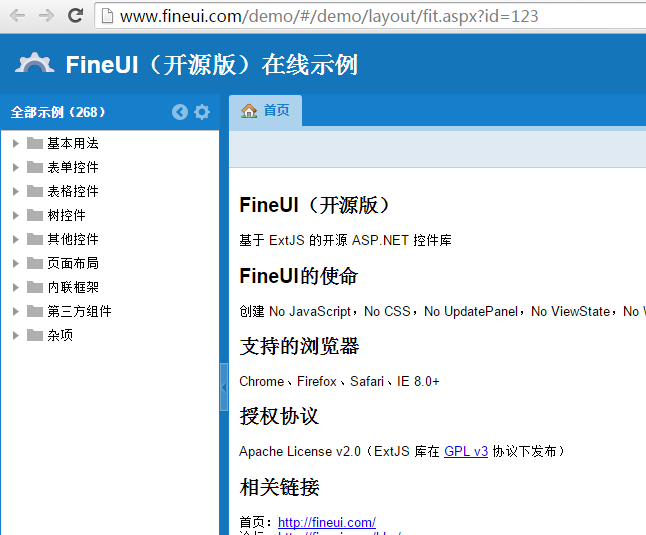Click the home icon on 首页 tab
The width and height of the screenshot is (646, 535).
[x=249, y=110]
